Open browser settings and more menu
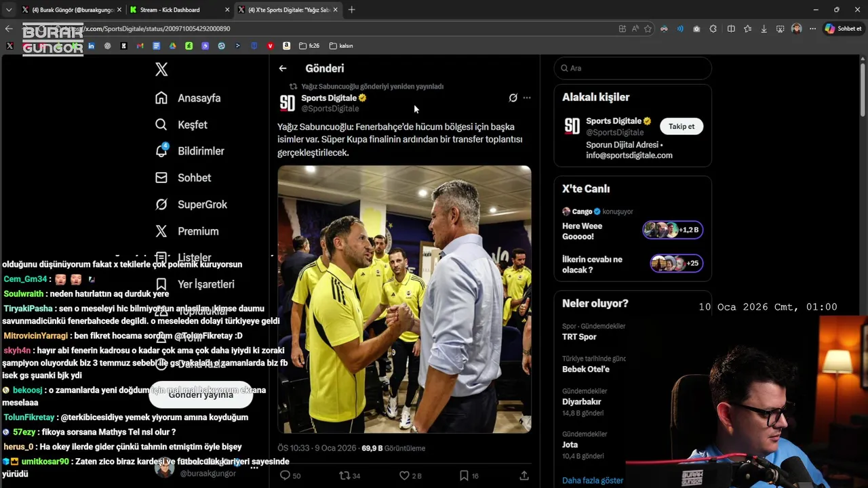This screenshot has width=868, height=488. [x=812, y=28]
